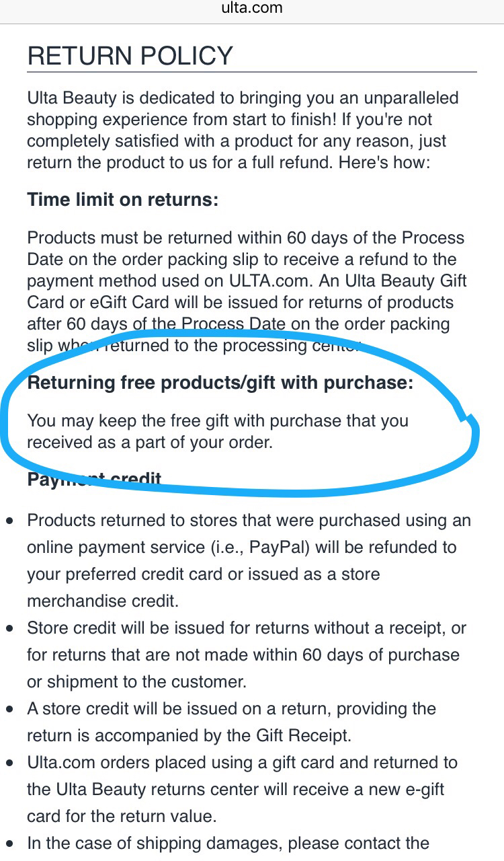Click the bullet about returns without a receipt
Viewport: 504px width, 861px height.
(246, 654)
